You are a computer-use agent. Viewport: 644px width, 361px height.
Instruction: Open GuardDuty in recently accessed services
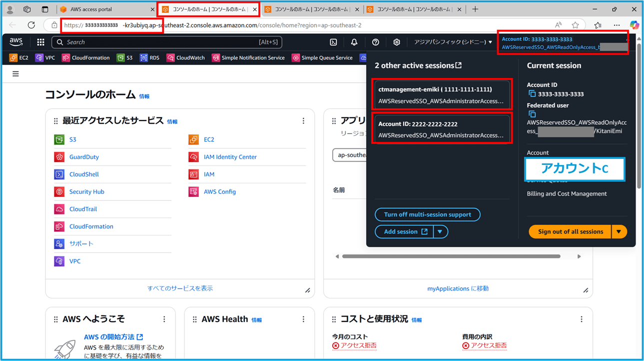click(x=84, y=157)
